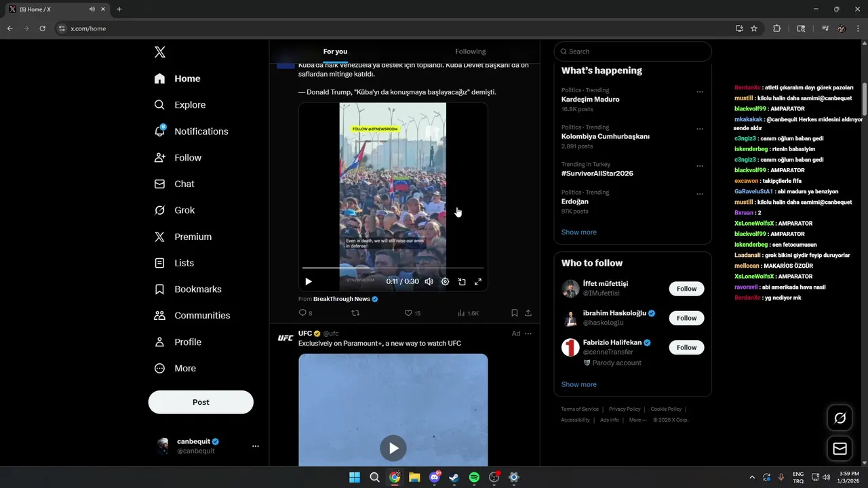Open Premium from the sidebar
The image size is (868, 488).
[182, 237]
